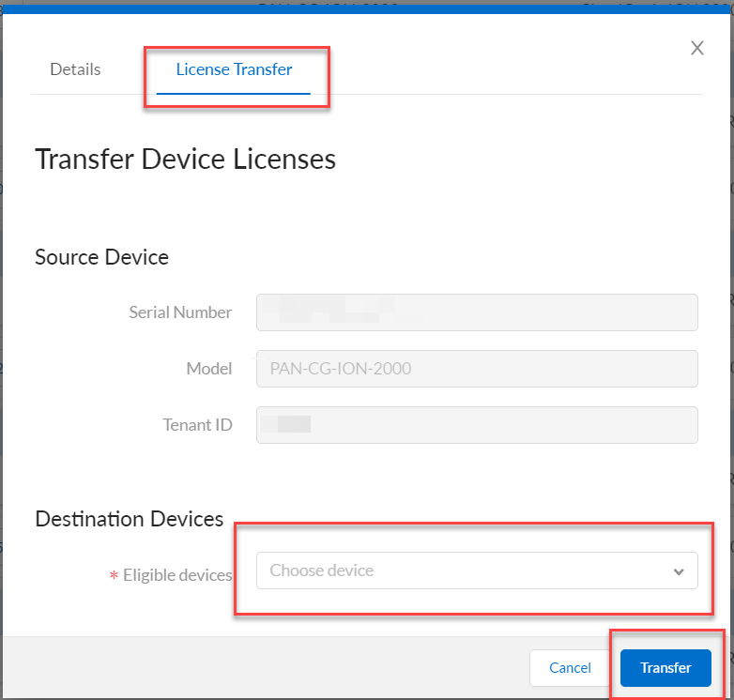
Task: Focus the Tenant ID field
Action: point(477,425)
